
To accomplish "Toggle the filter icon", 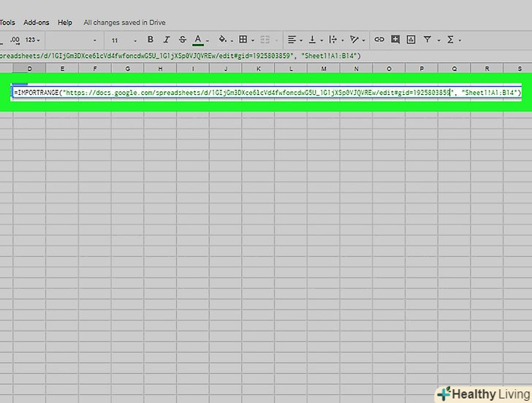I will pos(427,39).
